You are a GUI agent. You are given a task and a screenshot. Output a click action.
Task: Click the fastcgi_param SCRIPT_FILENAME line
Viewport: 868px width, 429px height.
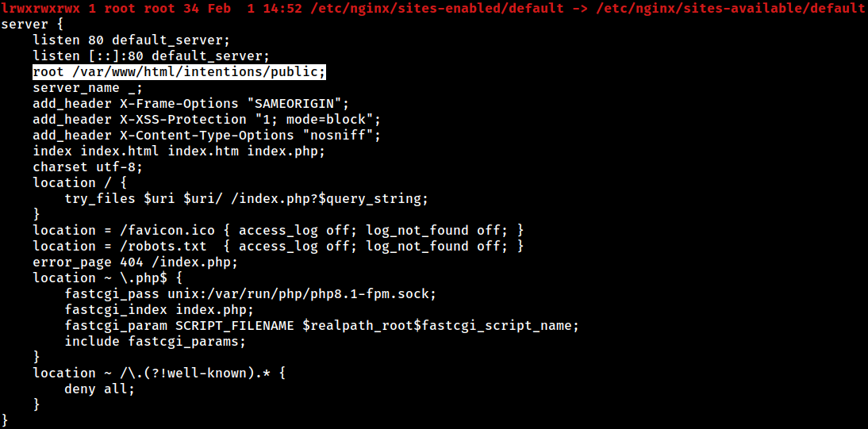pos(321,325)
